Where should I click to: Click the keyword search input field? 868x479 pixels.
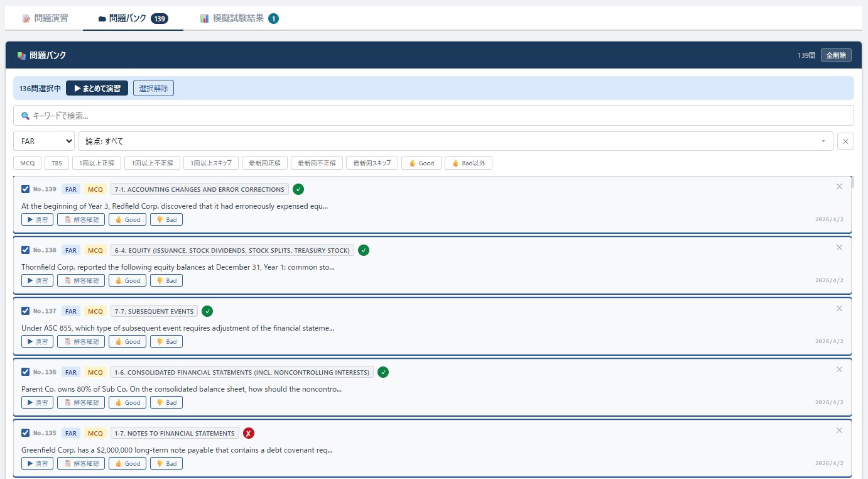tap(433, 116)
